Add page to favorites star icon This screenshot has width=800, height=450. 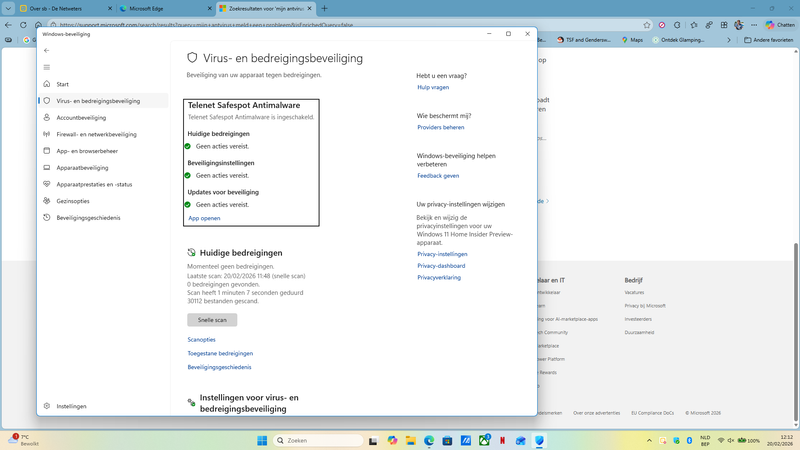point(647,25)
